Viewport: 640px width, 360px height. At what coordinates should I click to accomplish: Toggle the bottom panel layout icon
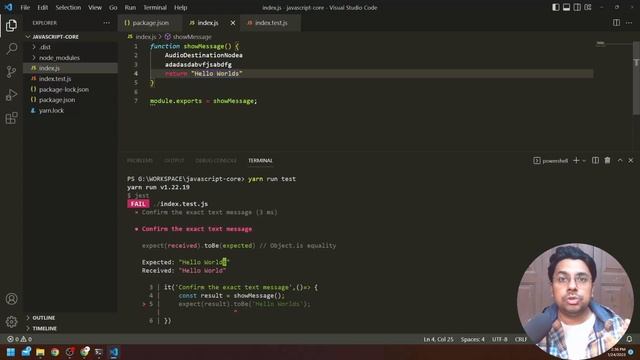566,7
